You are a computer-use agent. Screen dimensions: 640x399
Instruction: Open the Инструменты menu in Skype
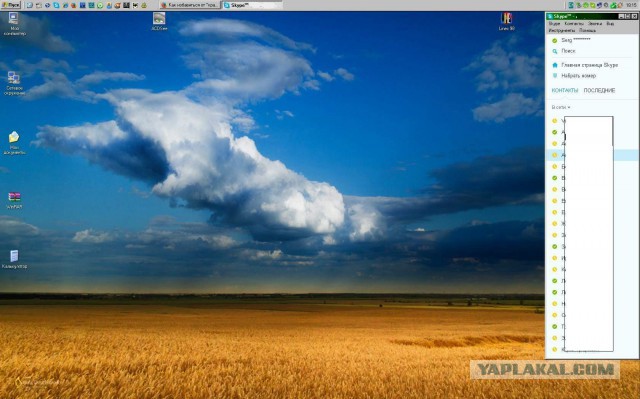pyautogui.click(x=561, y=31)
